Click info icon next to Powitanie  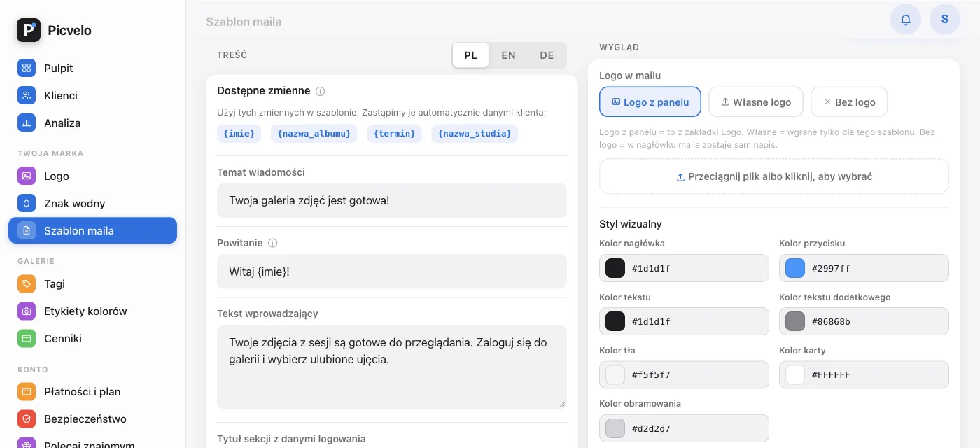coord(273,243)
